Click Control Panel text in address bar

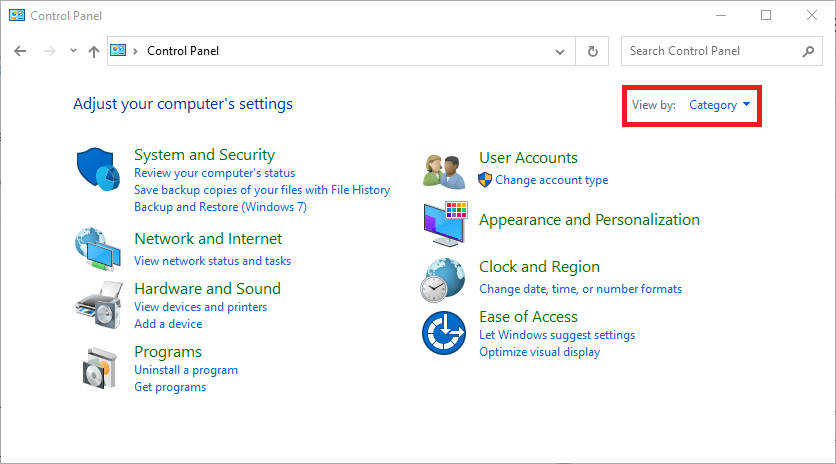coord(183,51)
